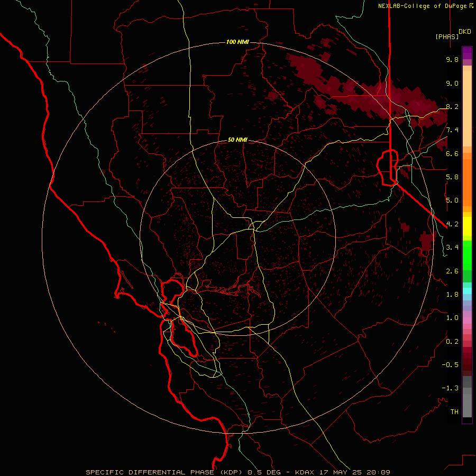Click the -1.3 scale value
Viewport: 476px width, 476px height.
coord(450,388)
